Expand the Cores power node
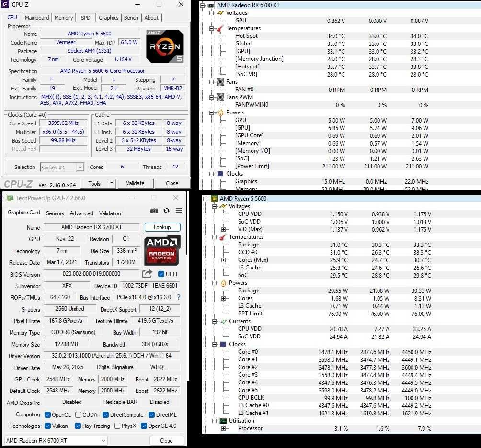The image size is (481, 448). 223,299
